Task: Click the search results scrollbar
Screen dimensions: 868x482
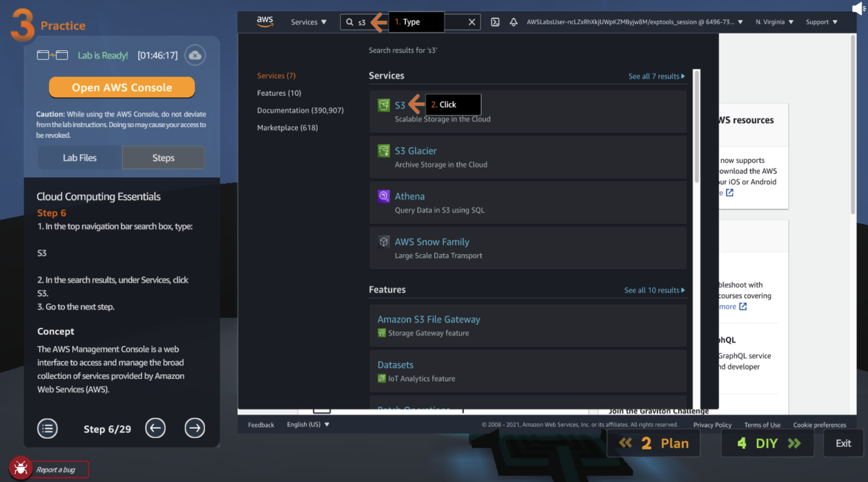Action: [x=696, y=126]
